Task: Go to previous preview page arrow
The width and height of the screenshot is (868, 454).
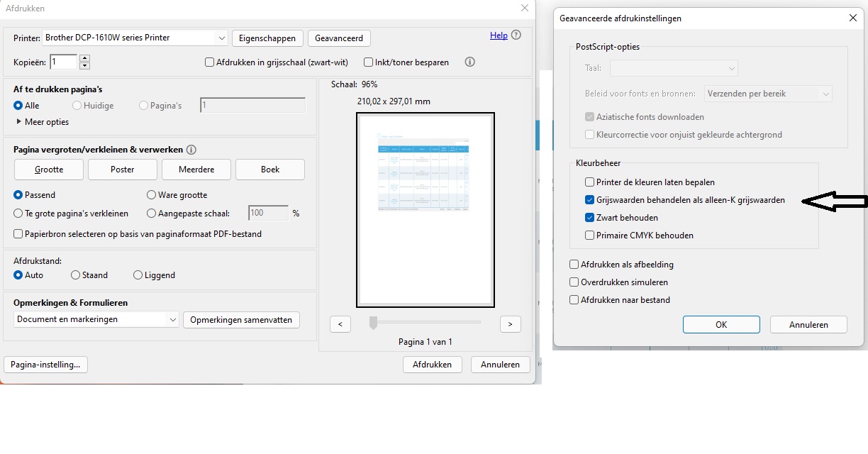Action: point(340,324)
